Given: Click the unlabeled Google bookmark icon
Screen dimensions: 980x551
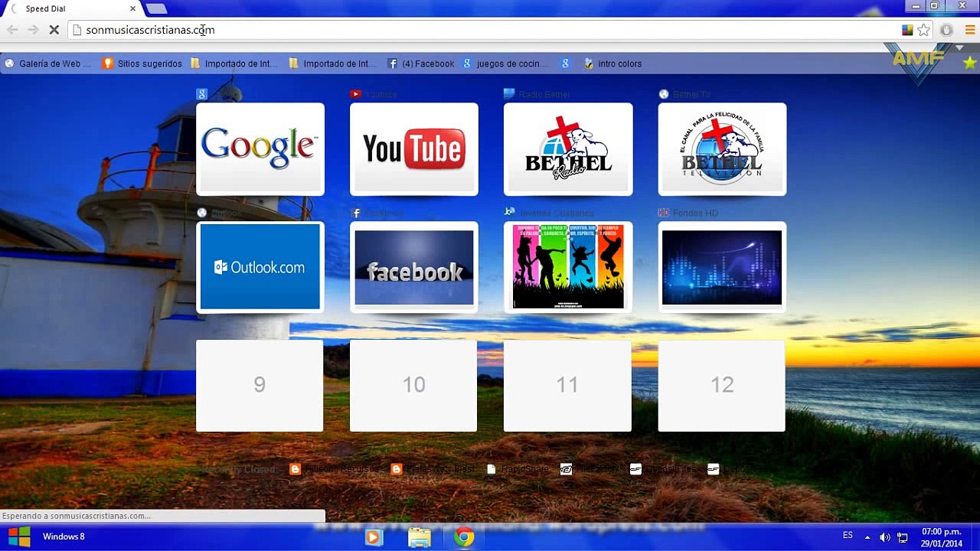Looking at the screenshot, I should [x=565, y=64].
